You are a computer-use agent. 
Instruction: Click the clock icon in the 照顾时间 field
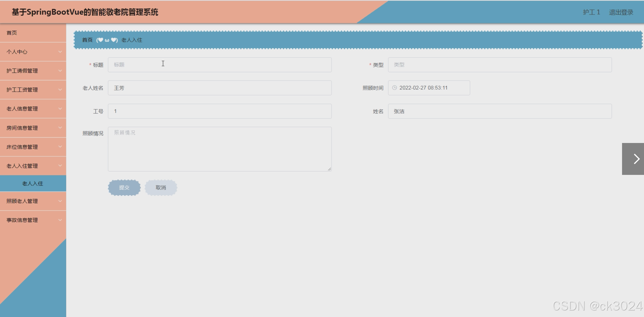(x=395, y=88)
